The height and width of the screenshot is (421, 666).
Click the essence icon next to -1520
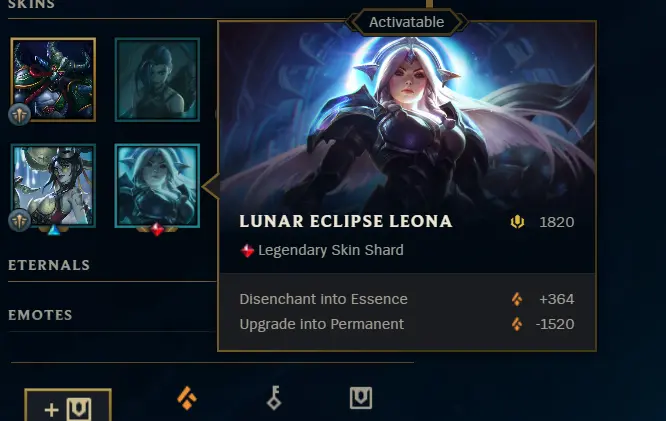pyautogui.click(x=516, y=324)
